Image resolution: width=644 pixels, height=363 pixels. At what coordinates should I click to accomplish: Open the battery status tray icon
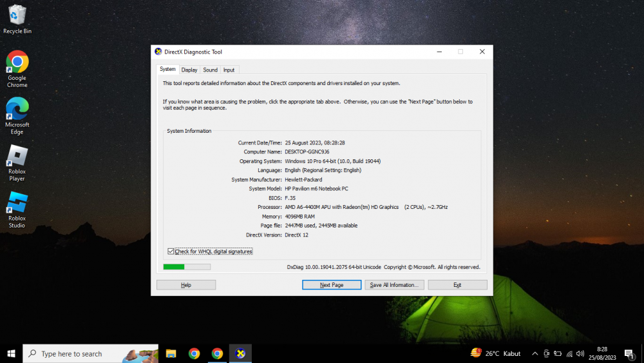[558, 353]
